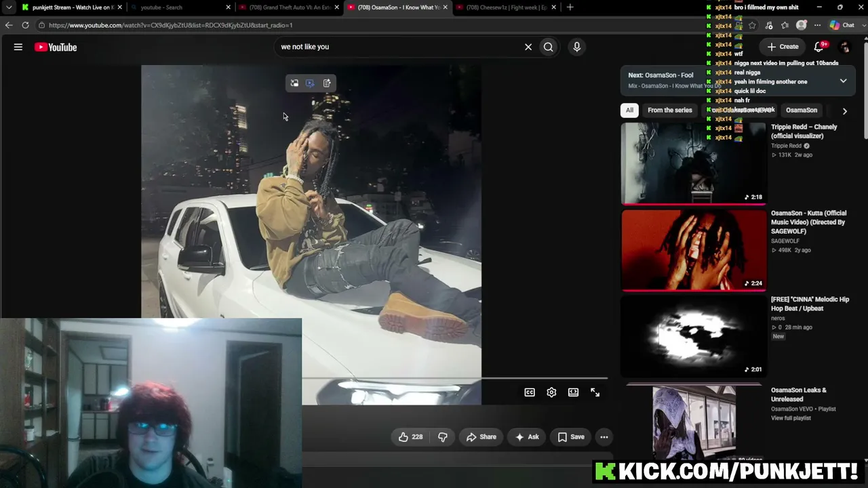Close the youtube - Search tab
This screenshot has width=868, height=488.
pyautogui.click(x=229, y=7)
